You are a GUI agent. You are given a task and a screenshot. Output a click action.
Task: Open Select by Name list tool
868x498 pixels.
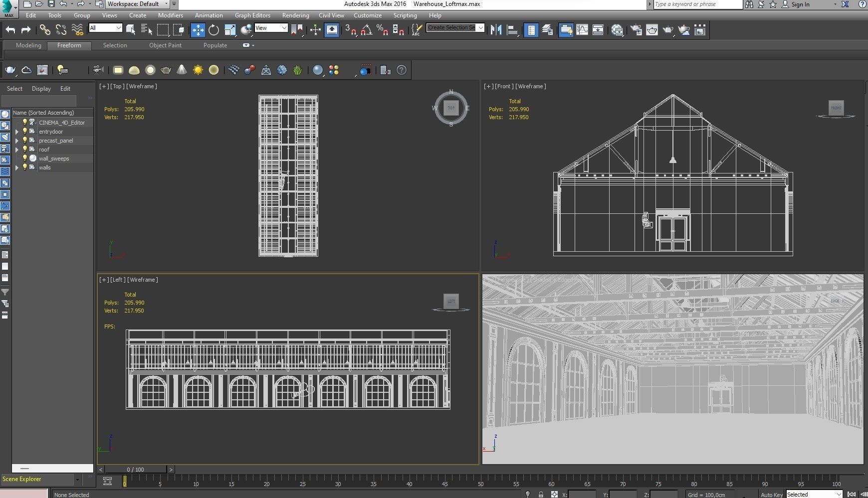(x=147, y=30)
